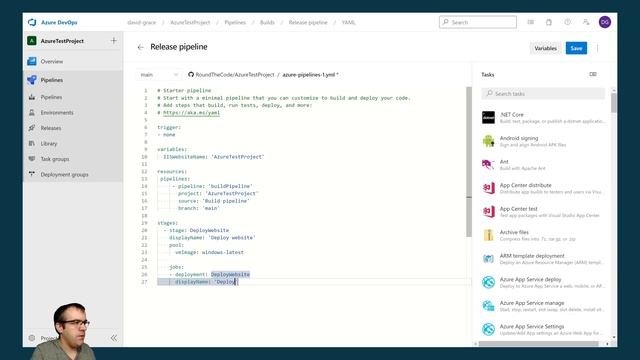Select the Azure App Service Settings icon

coord(488,329)
